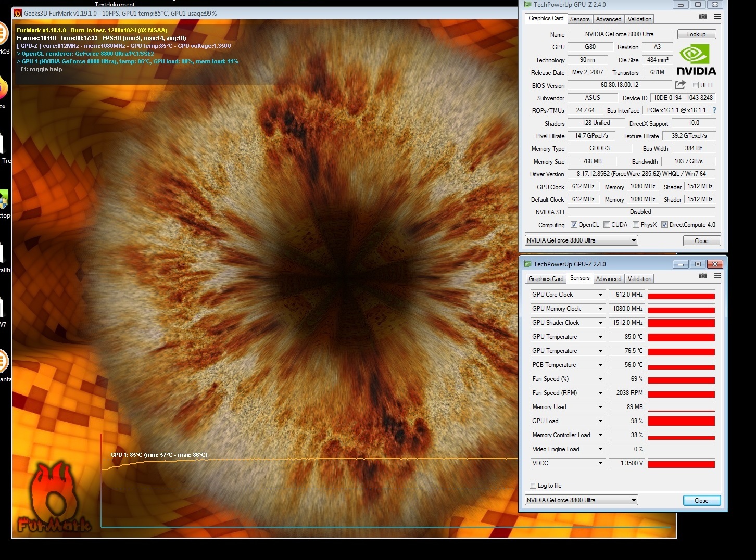
Task: Click the NVIDIA logo in GPU-Z
Action: pyautogui.click(x=696, y=60)
